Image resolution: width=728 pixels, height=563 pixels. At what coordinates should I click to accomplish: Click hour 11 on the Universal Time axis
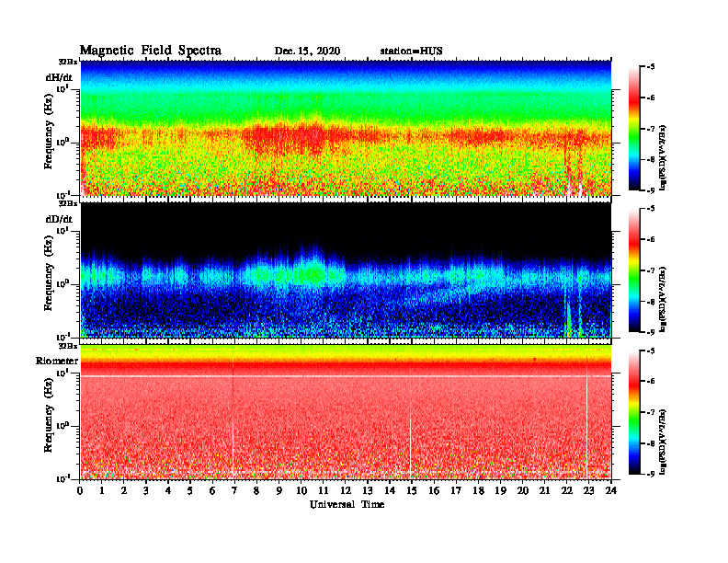(x=324, y=491)
